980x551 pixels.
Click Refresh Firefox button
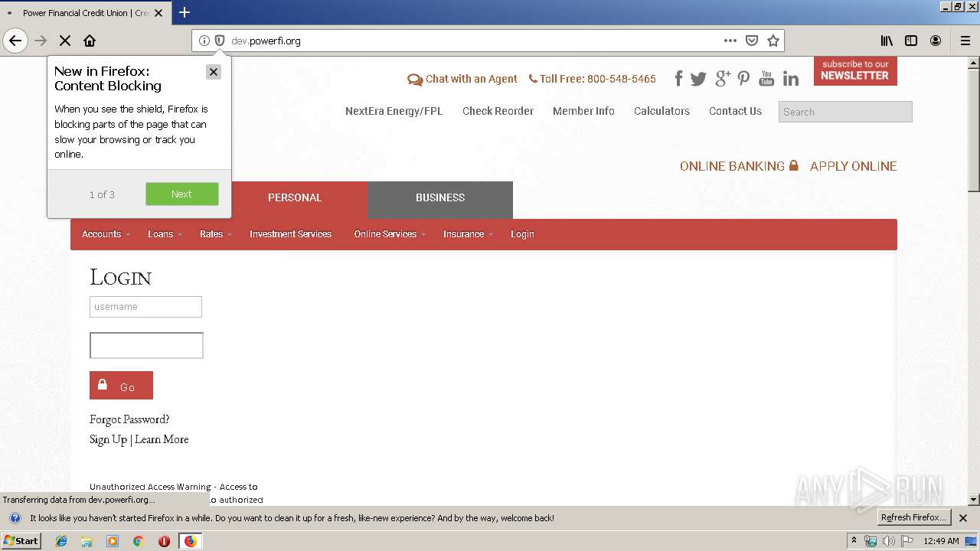coord(913,518)
